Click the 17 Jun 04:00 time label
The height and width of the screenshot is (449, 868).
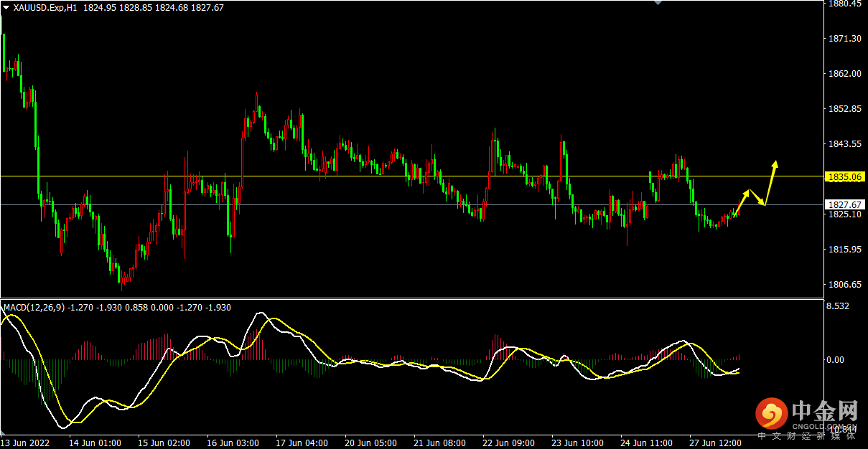pyautogui.click(x=302, y=443)
